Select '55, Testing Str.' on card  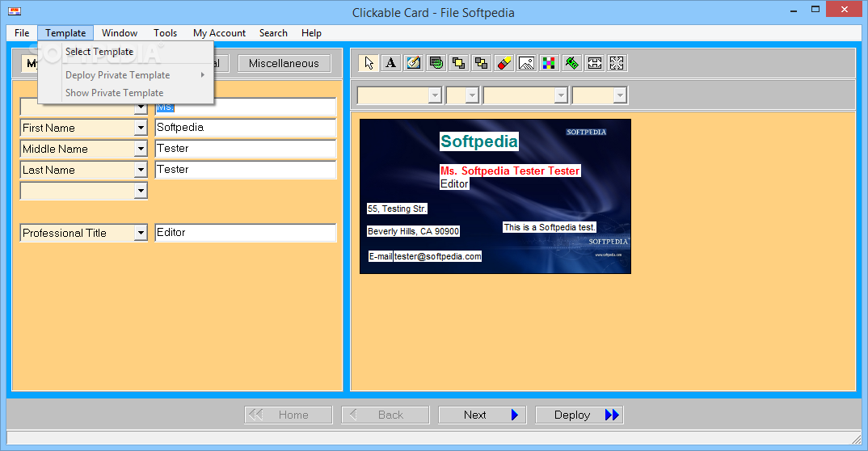pyautogui.click(x=397, y=209)
